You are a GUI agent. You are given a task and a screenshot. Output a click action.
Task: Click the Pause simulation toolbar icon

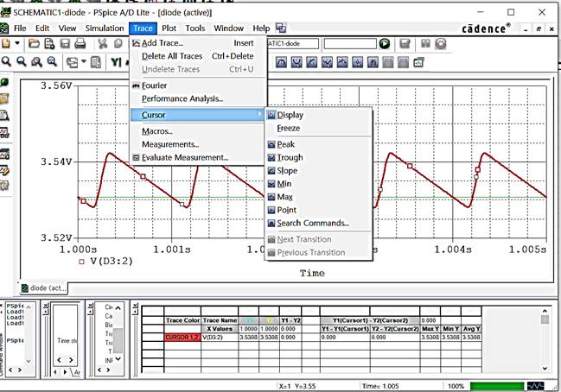coord(425,43)
